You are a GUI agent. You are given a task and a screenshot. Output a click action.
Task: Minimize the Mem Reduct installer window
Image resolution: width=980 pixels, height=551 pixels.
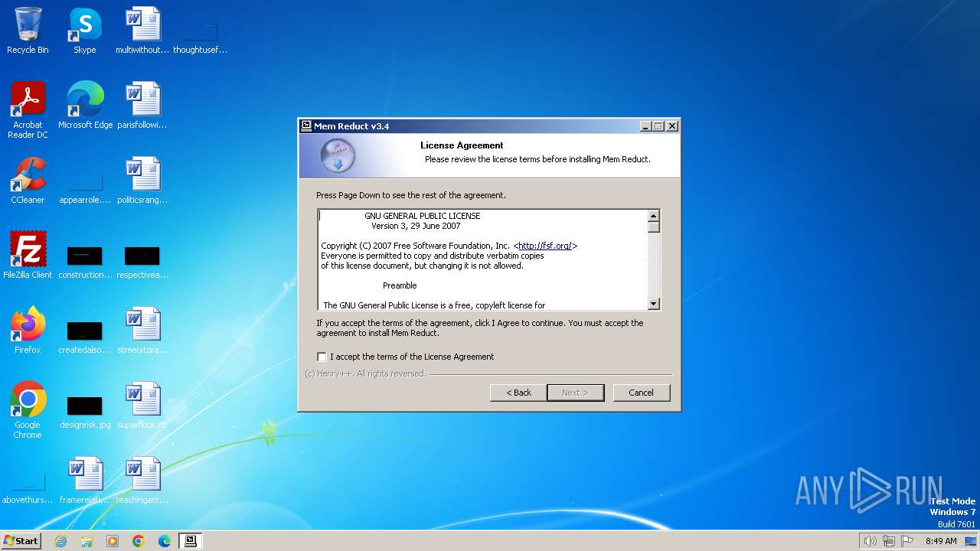pos(645,126)
